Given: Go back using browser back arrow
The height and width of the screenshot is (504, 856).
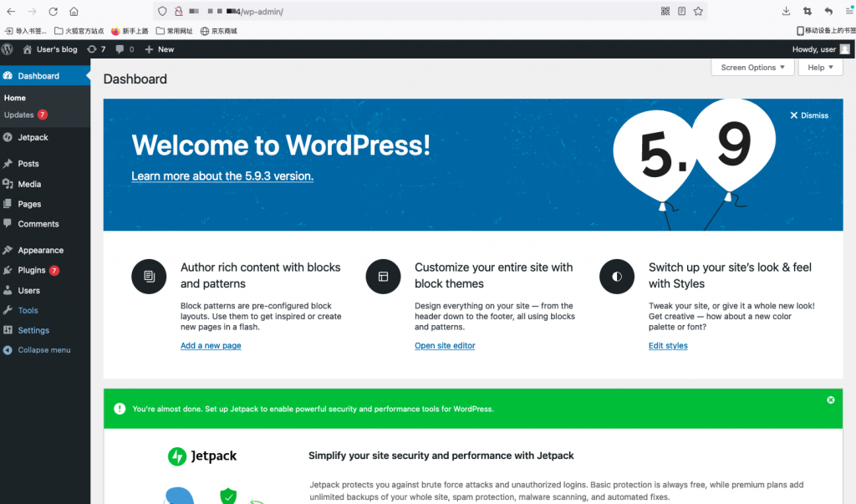Looking at the screenshot, I should pos(11,11).
